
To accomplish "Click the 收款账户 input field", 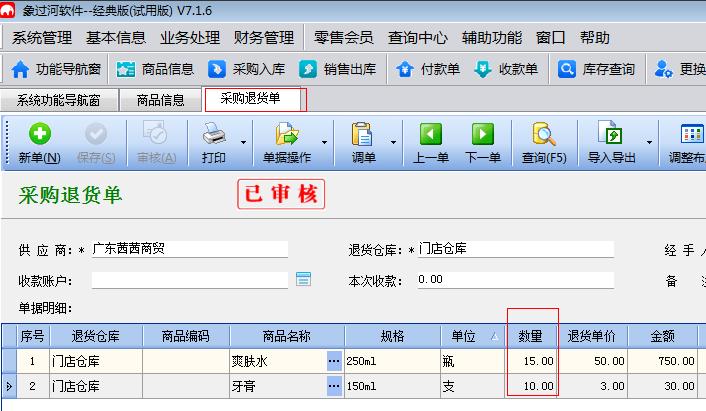I will [x=190, y=280].
